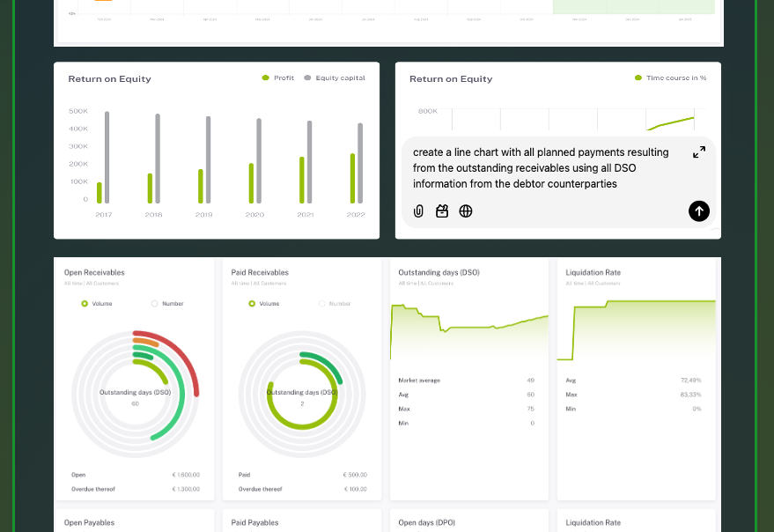This screenshot has height=532, width=774.
Task: Click inside the chart prompt text field
Action: pyautogui.click(x=542, y=167)
